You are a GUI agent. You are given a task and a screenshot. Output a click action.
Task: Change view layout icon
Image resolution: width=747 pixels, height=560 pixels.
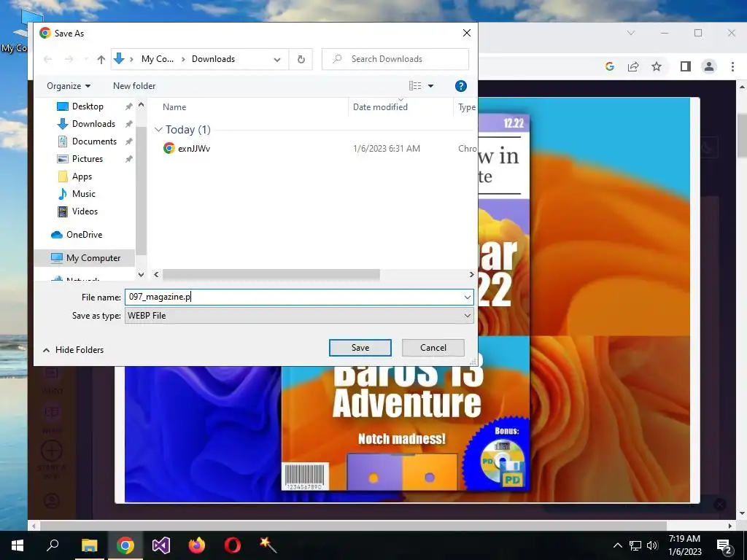415,86
